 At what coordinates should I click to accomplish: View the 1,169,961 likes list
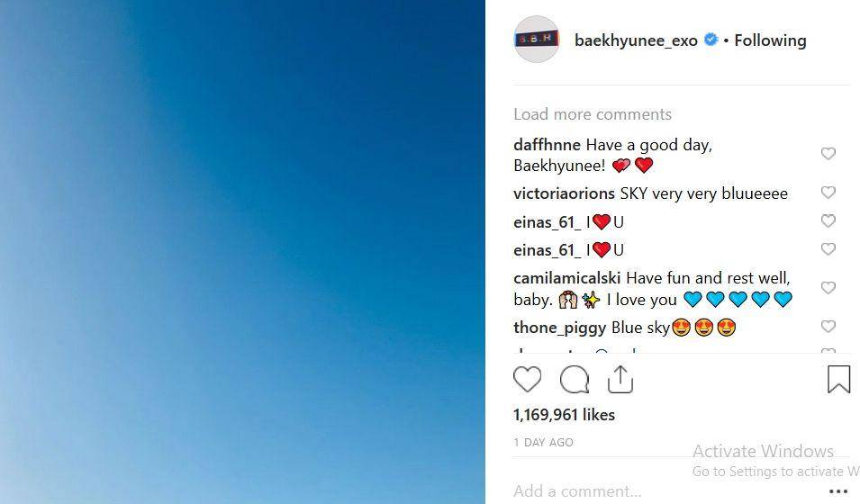tap(564, 415)
